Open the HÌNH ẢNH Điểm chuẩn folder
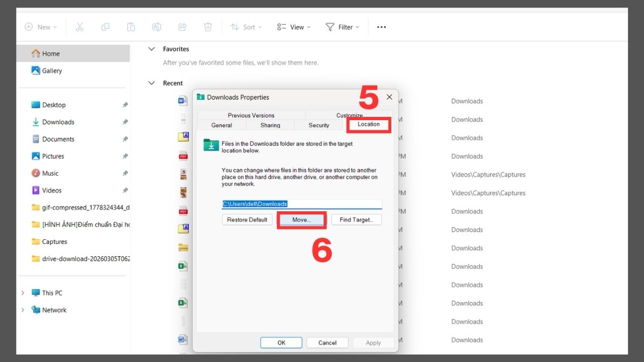This screenshot has width=644, height=362. [x=80, y=225]
